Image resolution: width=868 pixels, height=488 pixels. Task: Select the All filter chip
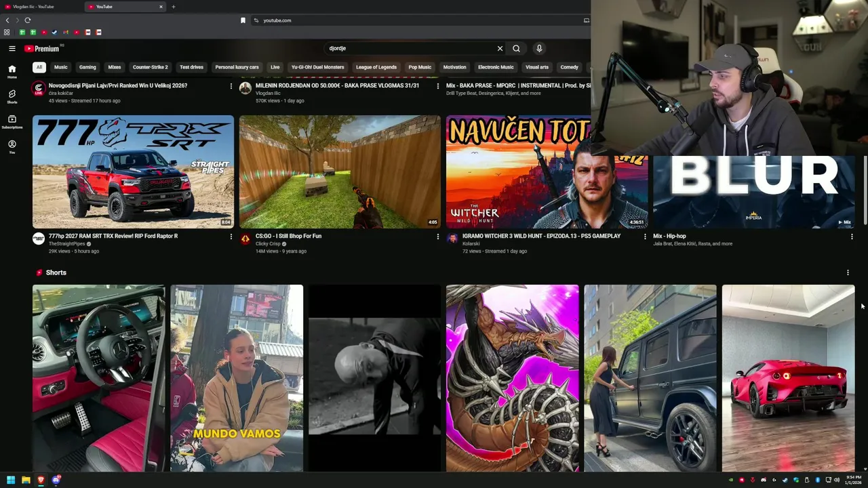point(39,67)
